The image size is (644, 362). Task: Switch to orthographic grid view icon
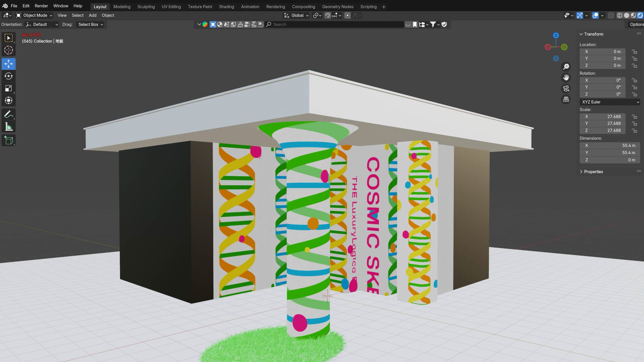click(566, 100)
